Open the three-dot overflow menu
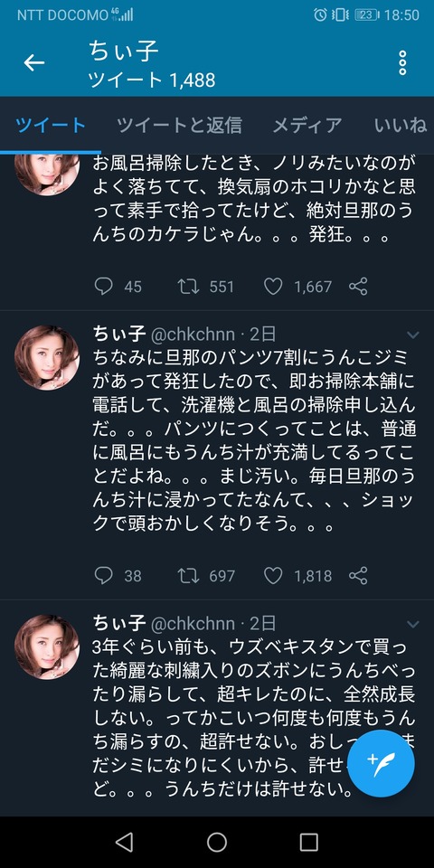 [402, 63]
